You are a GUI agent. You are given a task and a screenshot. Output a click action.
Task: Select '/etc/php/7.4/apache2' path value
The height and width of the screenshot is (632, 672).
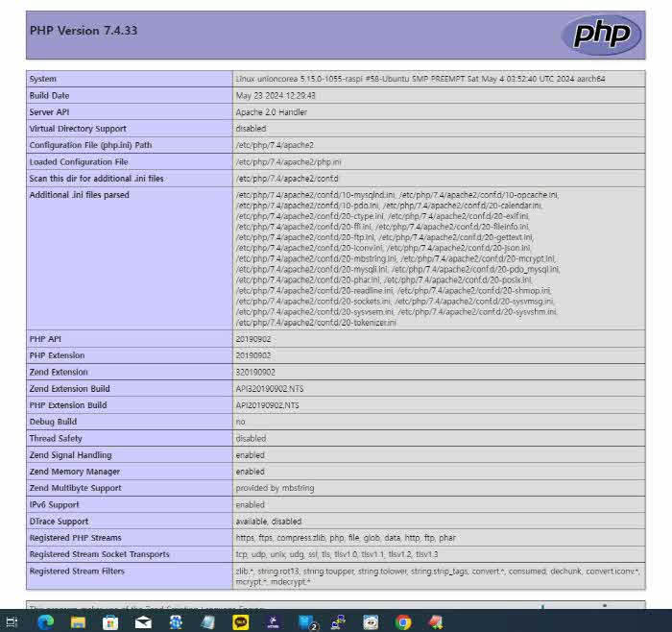point(275,145)
